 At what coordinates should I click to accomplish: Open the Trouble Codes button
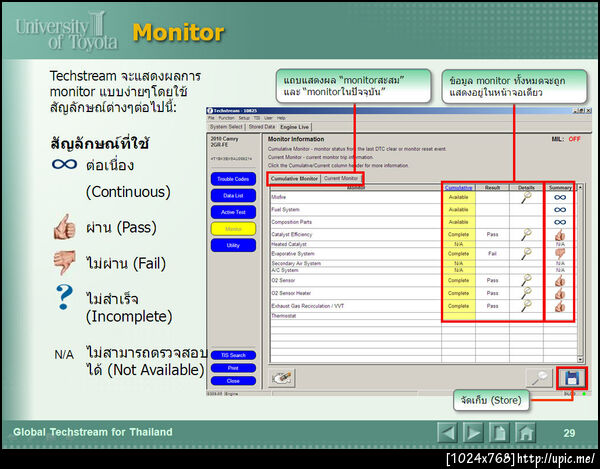tap(233, 179)
